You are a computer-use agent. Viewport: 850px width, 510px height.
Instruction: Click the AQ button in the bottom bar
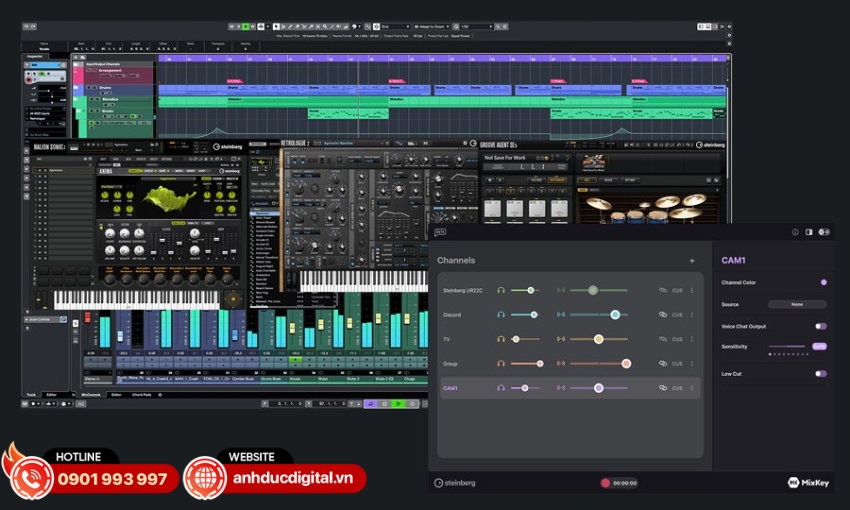(x=80, y=404)
